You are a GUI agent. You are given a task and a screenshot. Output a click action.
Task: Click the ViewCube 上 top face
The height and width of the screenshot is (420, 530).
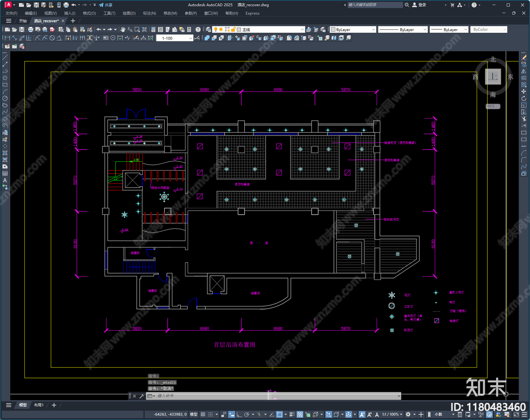493,77
